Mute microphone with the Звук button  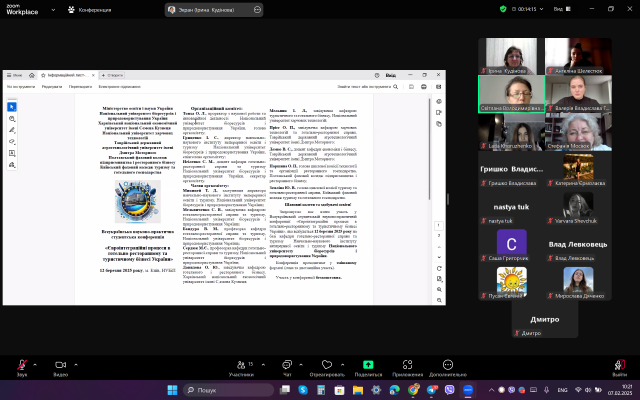(x=21, y=364)
